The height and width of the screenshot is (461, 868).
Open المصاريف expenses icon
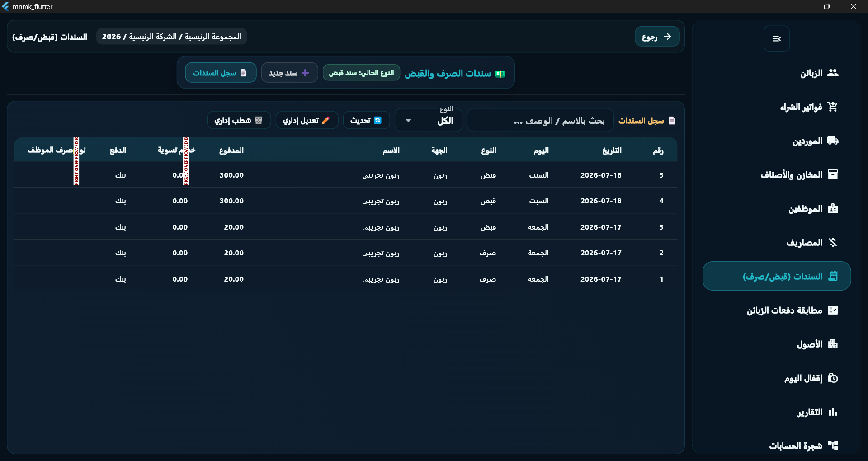point(833,242)
